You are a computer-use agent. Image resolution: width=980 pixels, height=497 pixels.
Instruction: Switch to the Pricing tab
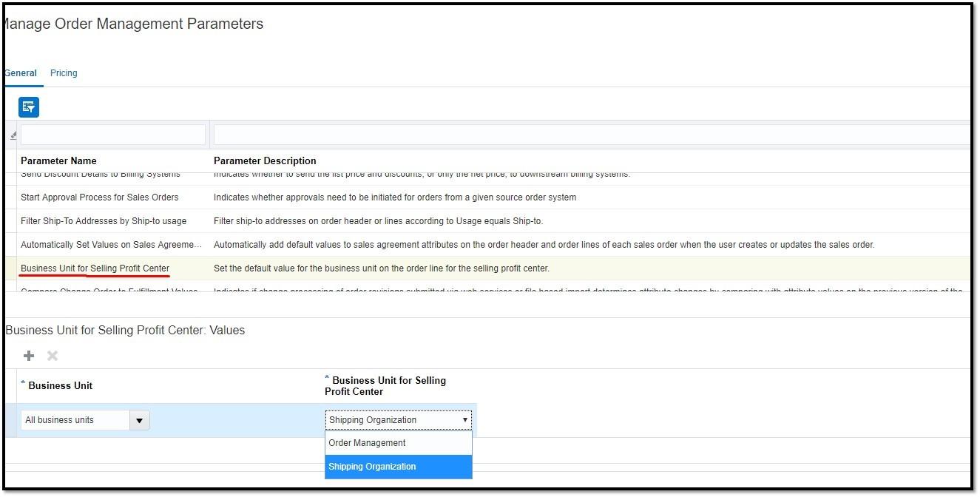click(63, 72)
